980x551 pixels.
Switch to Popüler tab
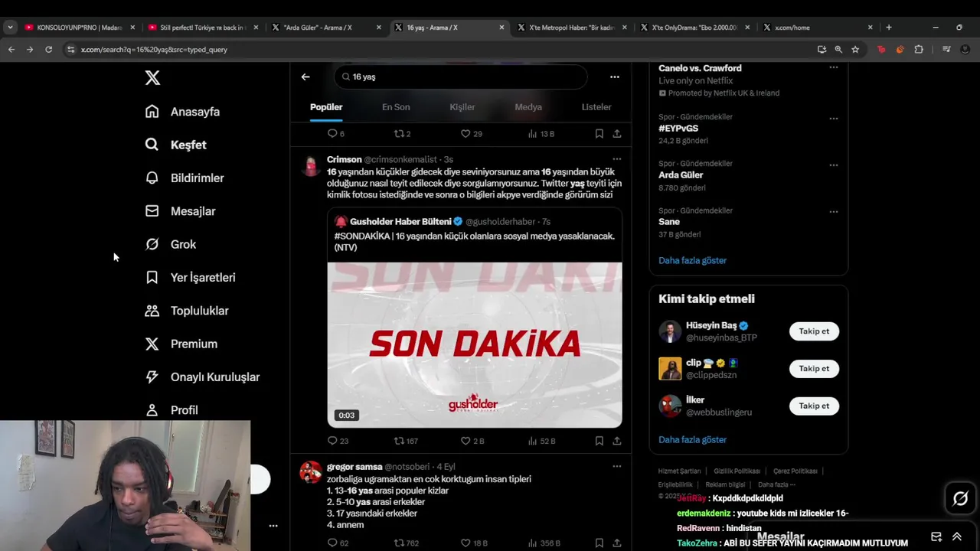[326, 107]
